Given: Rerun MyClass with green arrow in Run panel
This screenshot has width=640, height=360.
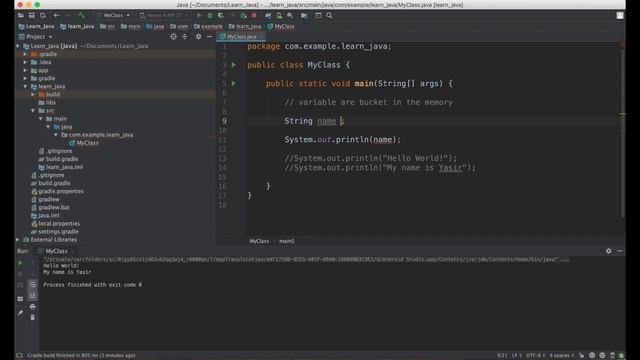Looking at the screenshot, I should click(20, 263).
